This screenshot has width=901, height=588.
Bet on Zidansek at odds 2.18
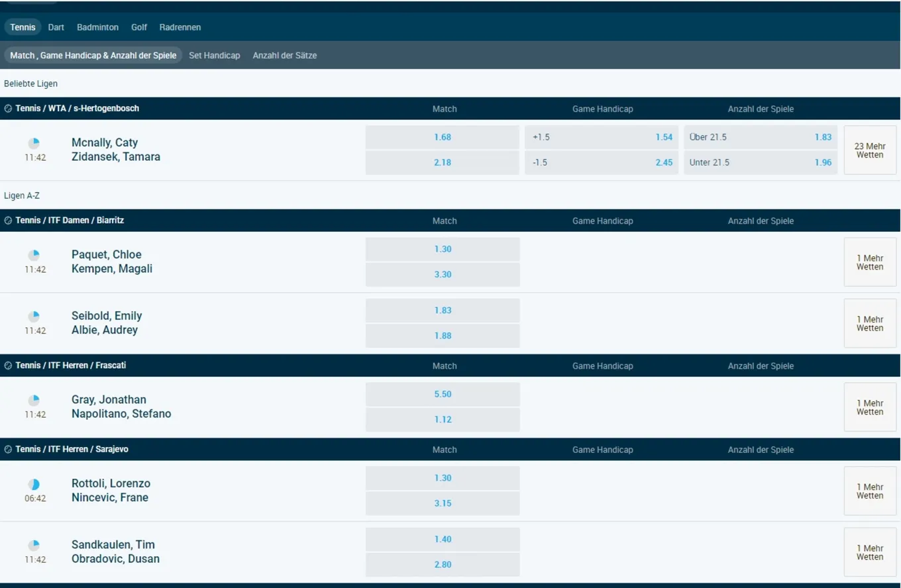pyautogui.click(x=443, y=162)
